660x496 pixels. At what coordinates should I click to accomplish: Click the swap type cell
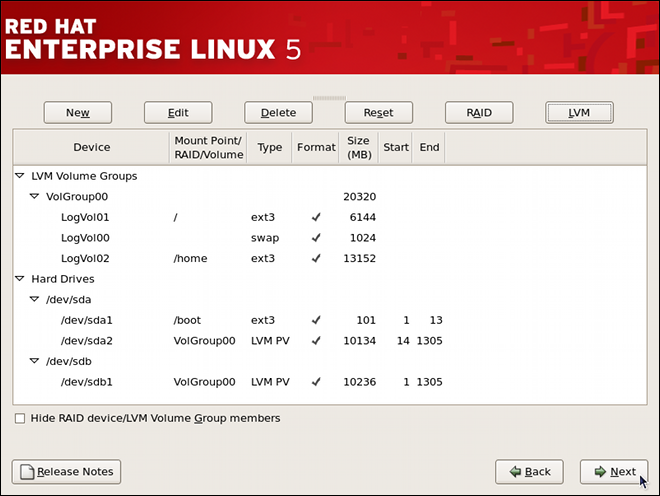[x=265, y=238]
